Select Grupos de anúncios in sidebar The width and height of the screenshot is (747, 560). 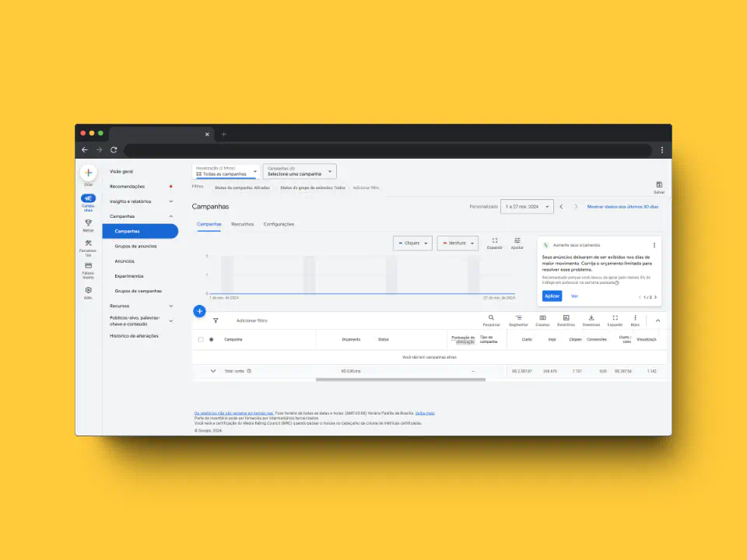pyautogui.click(x=135, y=246)
